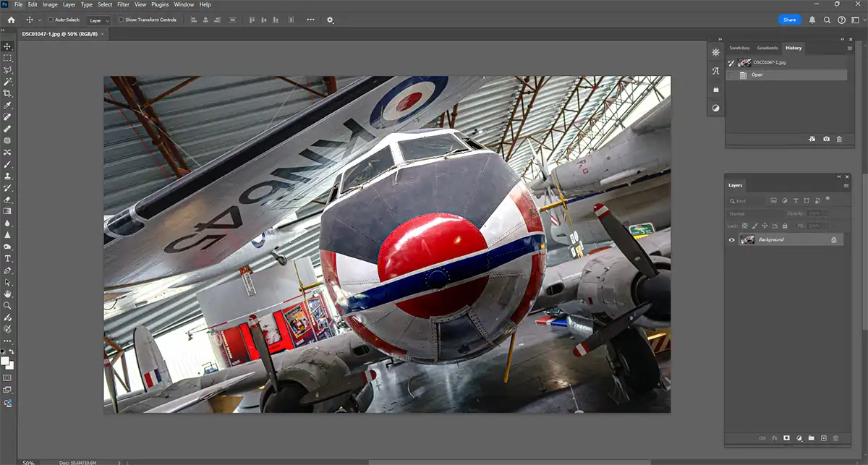This screenshot has height=465, width=868.
Task: Hide the Background layer visibility
Action: tap(731, 239)
